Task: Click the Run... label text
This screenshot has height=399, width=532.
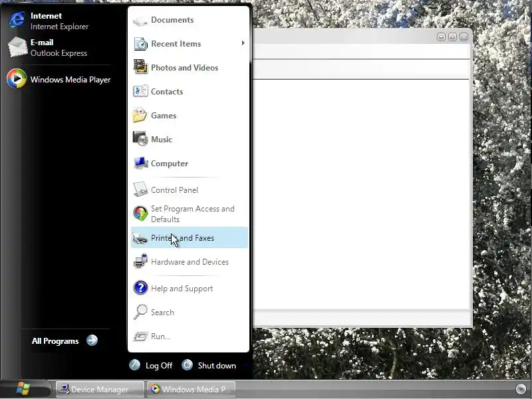Action: 161,336
